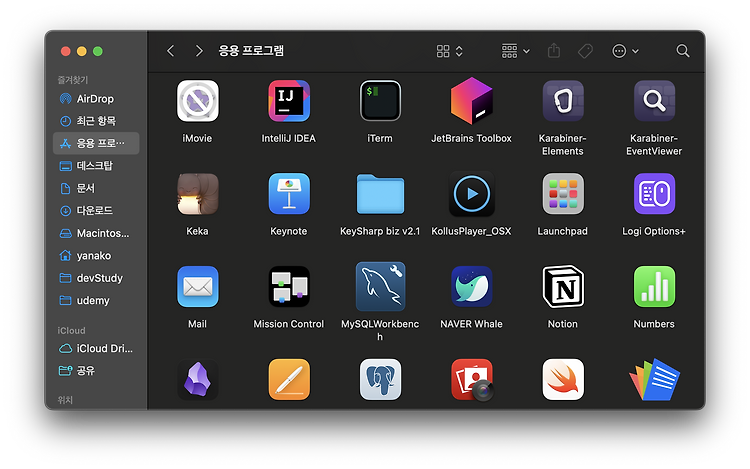The height and width of the screenshot is (469, 750).
Task: Select the Karabiner-EventViewer icon
Action: (x=654, y=101)
